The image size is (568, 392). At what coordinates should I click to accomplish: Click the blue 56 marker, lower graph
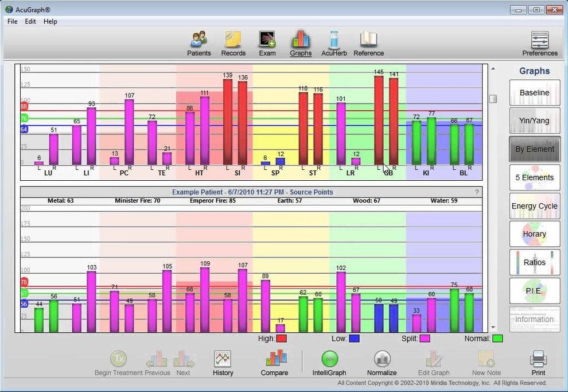24,304
